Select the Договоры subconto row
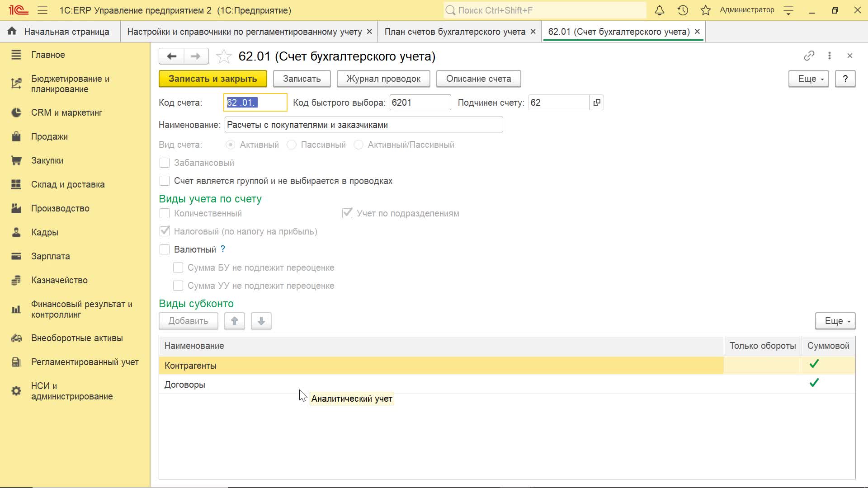 pyautogui.click(x=507, y=385)
